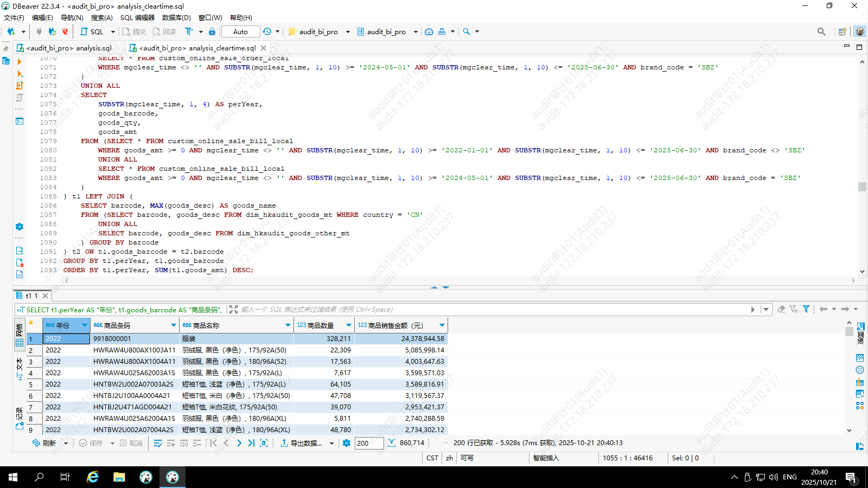This screenshot has width=868, height=488.
Task: Click the row count calculation icon
Action: pos(392,443)
